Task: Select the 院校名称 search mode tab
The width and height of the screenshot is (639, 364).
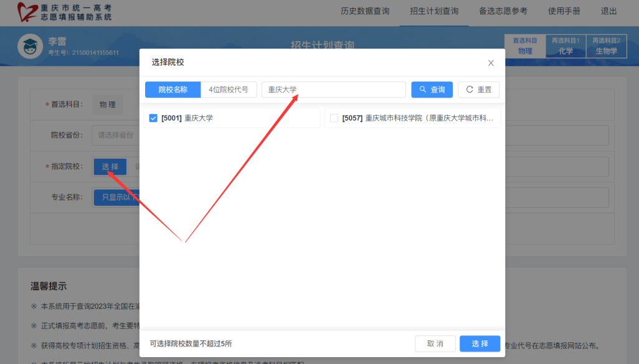Action: coord(173,90)
